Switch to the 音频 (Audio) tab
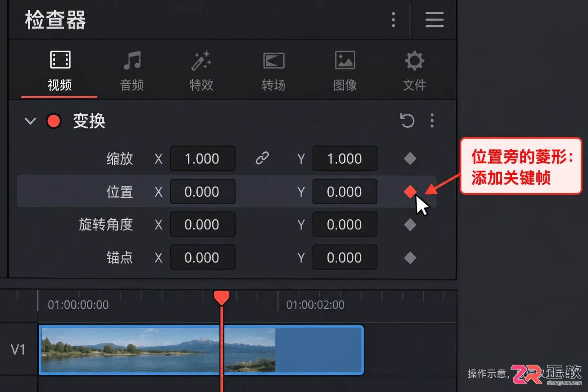 pyautogui.click(x=132, y=71)
